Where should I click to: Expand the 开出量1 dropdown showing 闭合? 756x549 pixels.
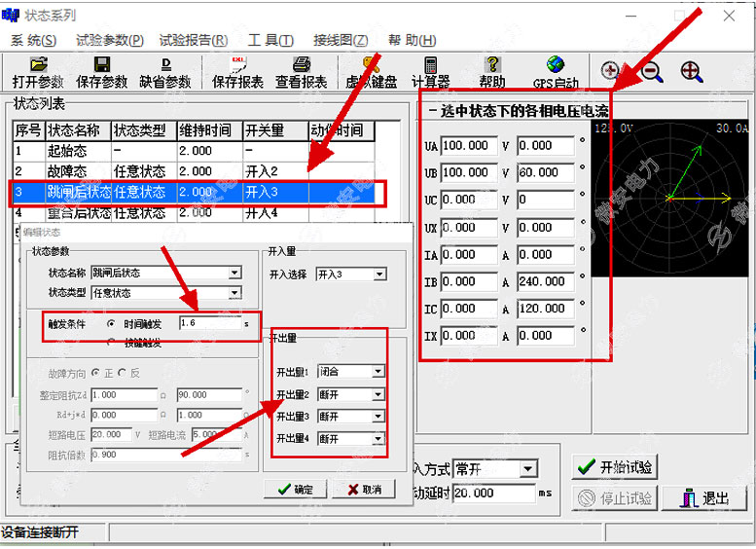(x=378, y=371)
